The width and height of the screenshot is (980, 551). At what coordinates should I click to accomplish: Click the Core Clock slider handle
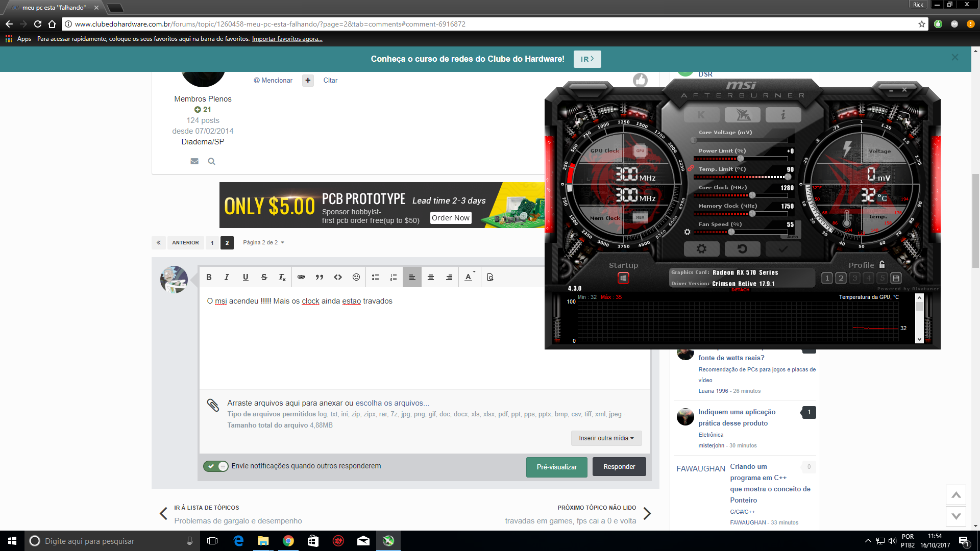[x=752, y=195]
